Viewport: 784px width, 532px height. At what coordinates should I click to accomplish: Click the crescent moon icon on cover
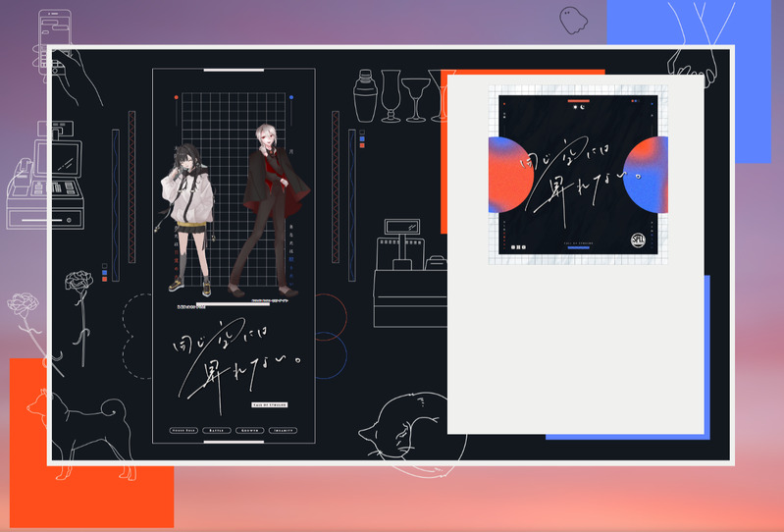click(x=583, y=107)
